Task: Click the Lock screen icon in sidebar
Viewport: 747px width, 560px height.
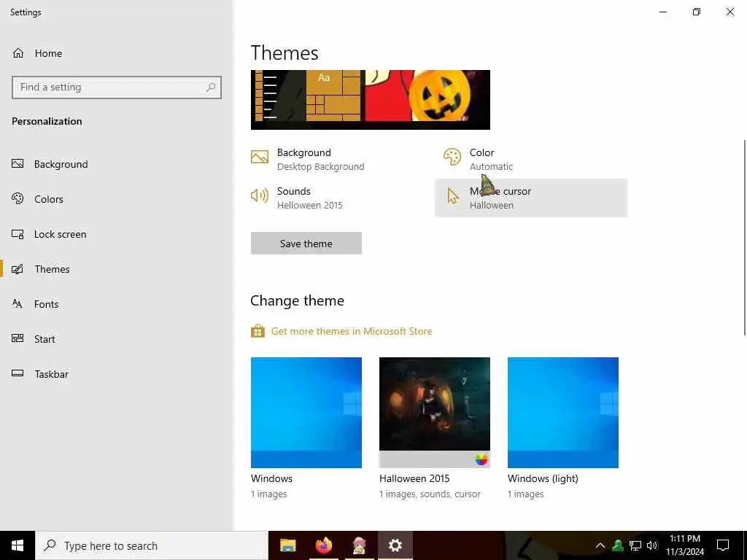Action: pos(18,234)
